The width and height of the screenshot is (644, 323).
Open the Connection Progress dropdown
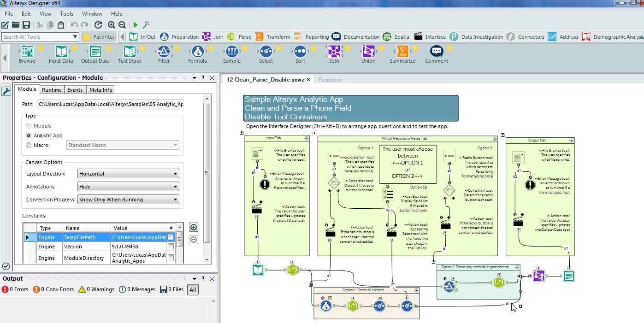[128, 200]
